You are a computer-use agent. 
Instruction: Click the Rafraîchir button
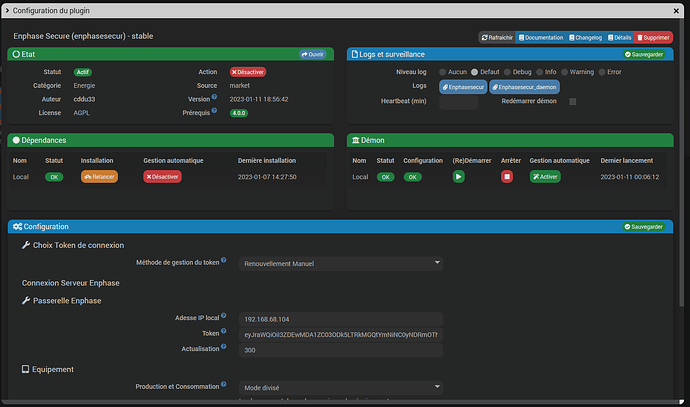point(497,37)
